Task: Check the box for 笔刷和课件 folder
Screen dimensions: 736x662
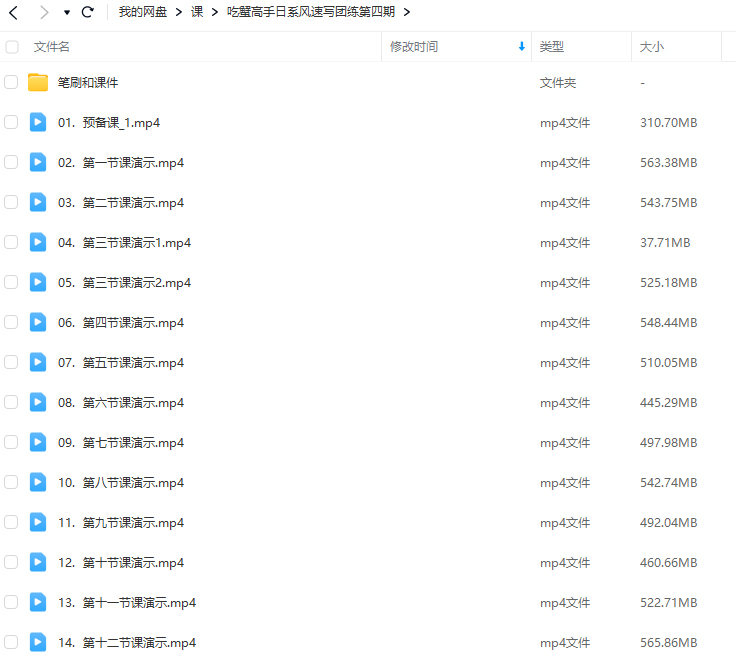Action: click(x=11, y=82)
